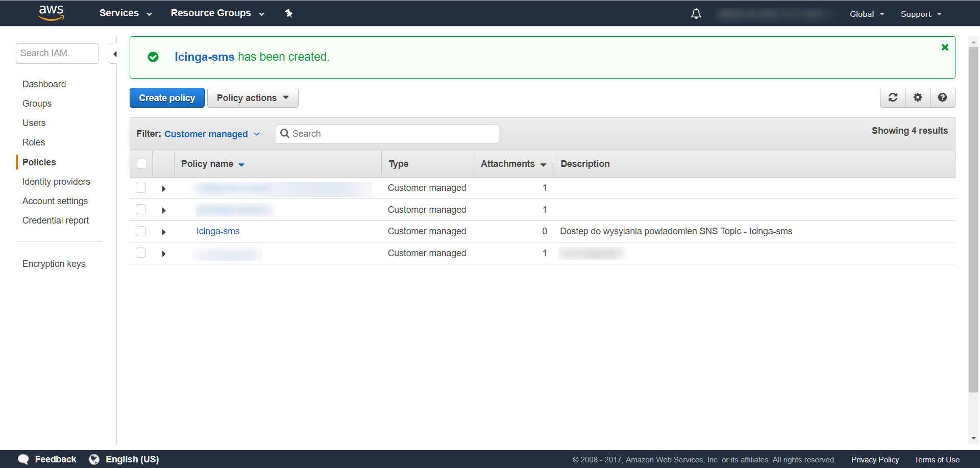Check the second policy row checkbox
Screen dimensions: 980x468
(x=141, y=209)
